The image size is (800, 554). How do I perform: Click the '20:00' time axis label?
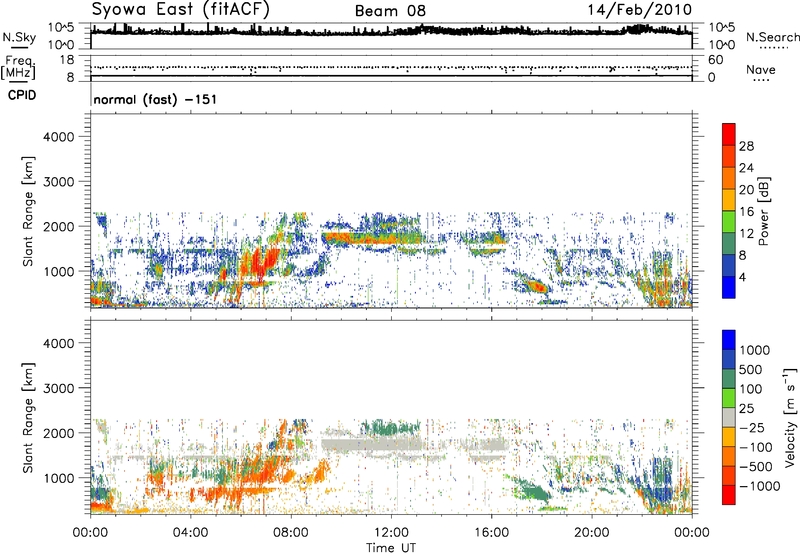(x=592, y=533)
